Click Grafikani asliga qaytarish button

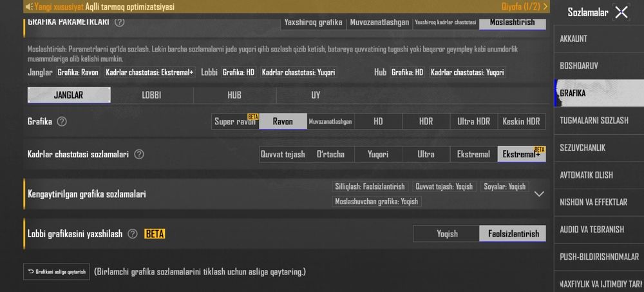click(56, 271)
